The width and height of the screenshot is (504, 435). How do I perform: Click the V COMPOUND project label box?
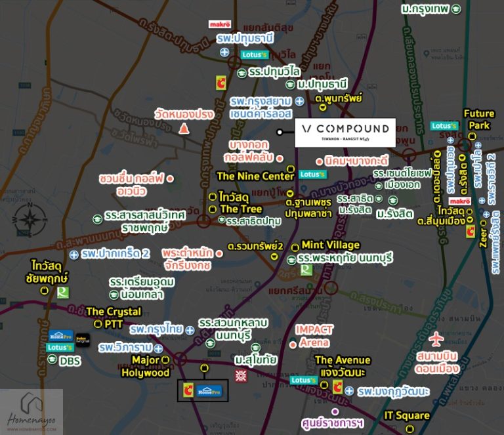345,133
